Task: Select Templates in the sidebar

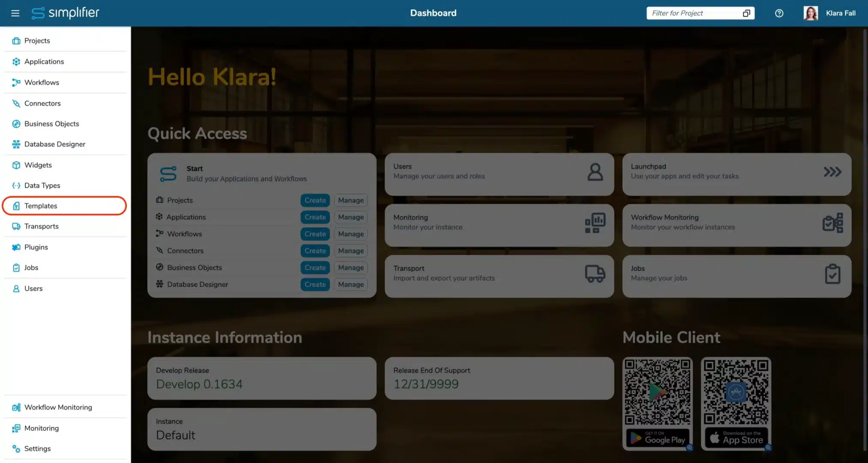Action: coord(41,206)
